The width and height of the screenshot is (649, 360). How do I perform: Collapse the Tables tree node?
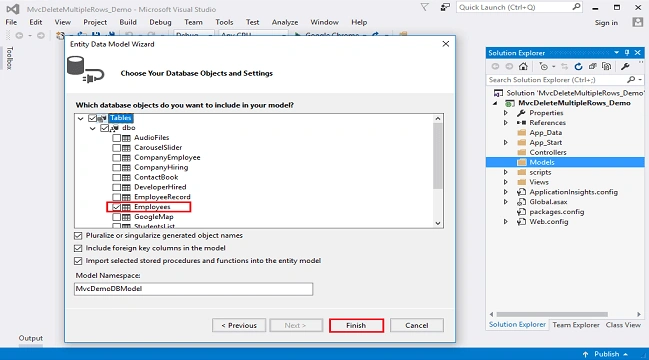[81, 118]
